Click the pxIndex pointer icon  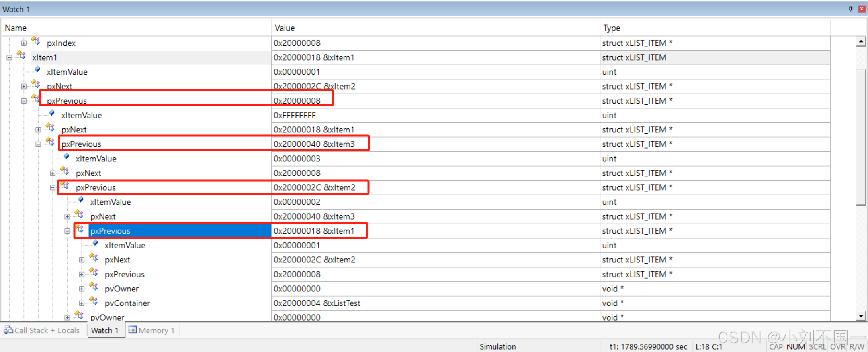[36, 41]
